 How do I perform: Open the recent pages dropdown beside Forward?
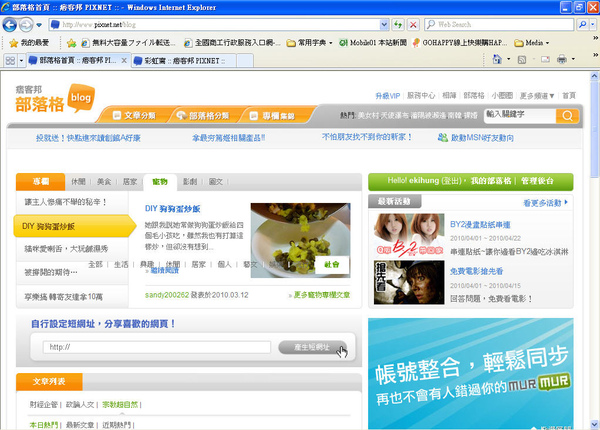(39, 25)
